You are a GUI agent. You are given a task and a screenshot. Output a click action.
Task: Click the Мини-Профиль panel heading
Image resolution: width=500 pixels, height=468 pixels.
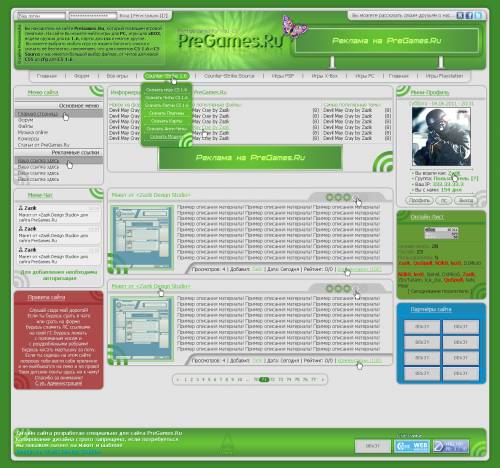click(430, 92)
